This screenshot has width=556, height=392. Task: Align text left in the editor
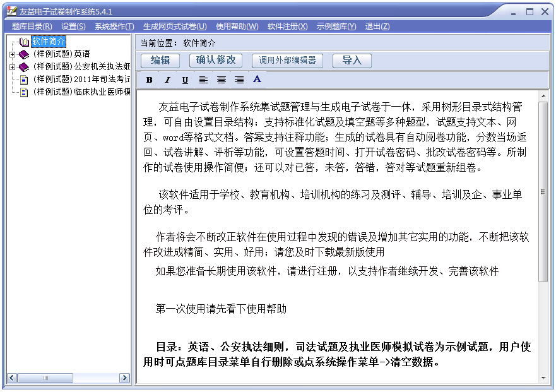[203, 80]
